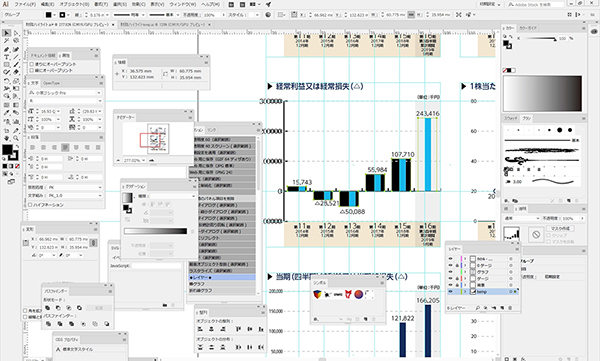Click the black-to-white gradient slider bar
This screenshot has width=600, height=361.
click(x=155, y=231)
